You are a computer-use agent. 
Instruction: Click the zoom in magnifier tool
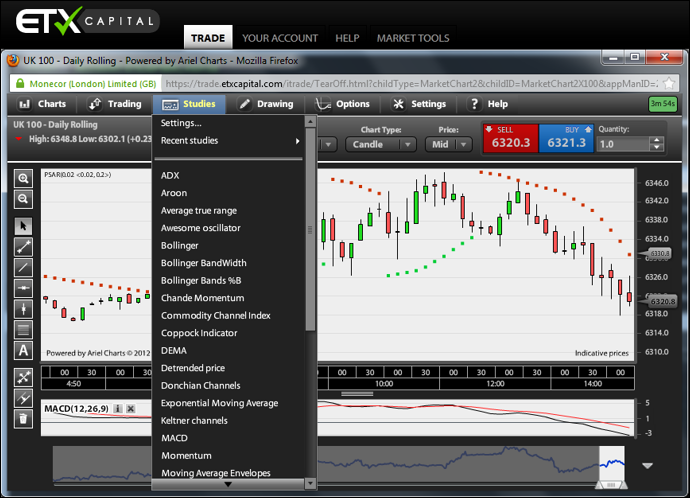click(x=23, y=179)
